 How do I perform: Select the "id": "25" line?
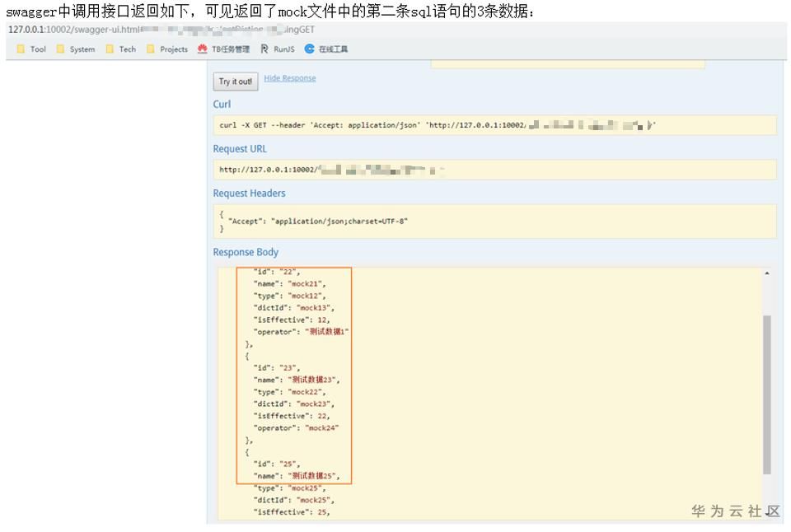click(x=277, y=464)
